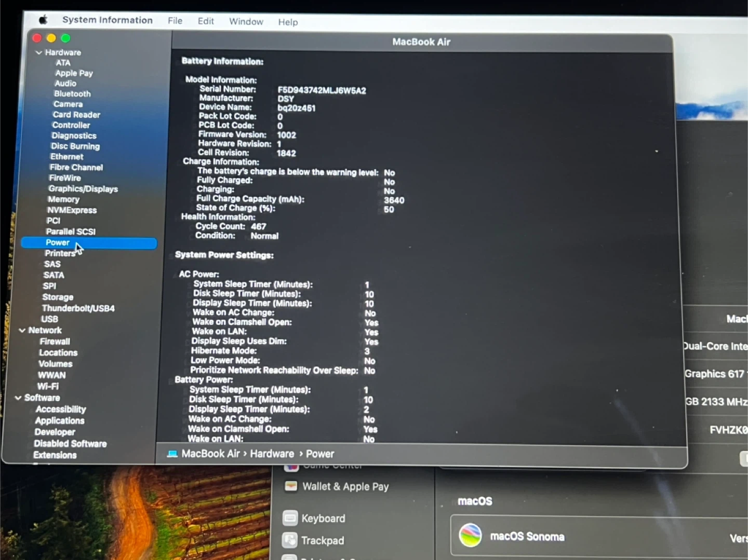Screen dimensions: 748x560
Task: Click Hardware in the bottom path bar
Action: [272, 454]
